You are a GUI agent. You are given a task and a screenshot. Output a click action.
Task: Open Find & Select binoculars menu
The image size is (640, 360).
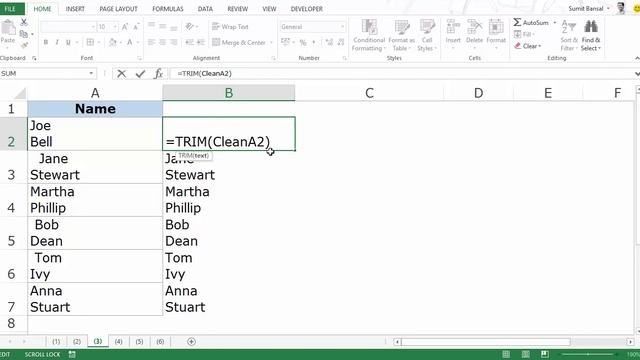coord(591,36)
